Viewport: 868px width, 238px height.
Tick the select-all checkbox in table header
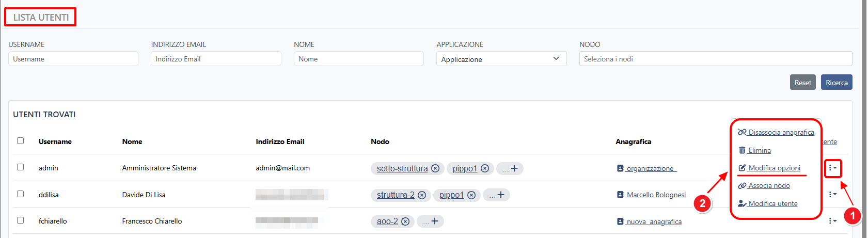(x=21, y=140)
